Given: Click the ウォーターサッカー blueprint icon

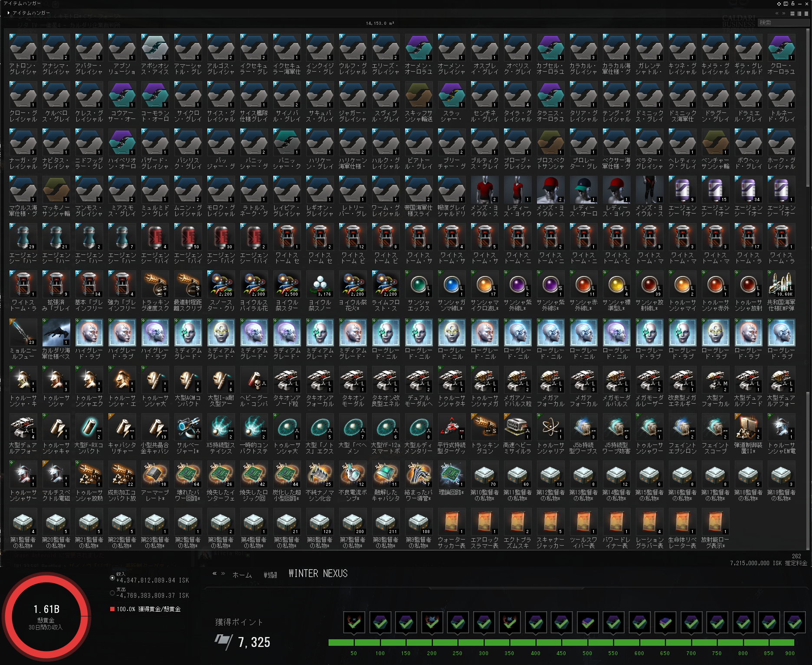Looking at the screenshot, I should click(452, 522).
